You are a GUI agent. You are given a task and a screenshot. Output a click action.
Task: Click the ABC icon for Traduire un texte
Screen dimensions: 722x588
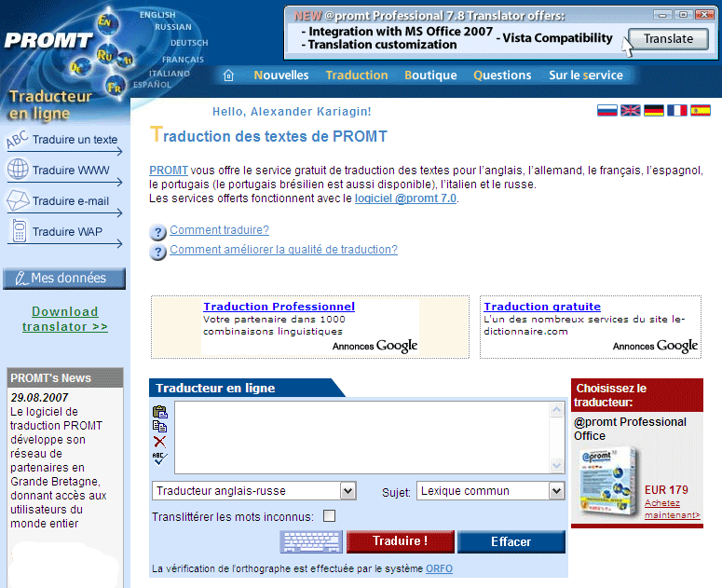tap(17, 140)
